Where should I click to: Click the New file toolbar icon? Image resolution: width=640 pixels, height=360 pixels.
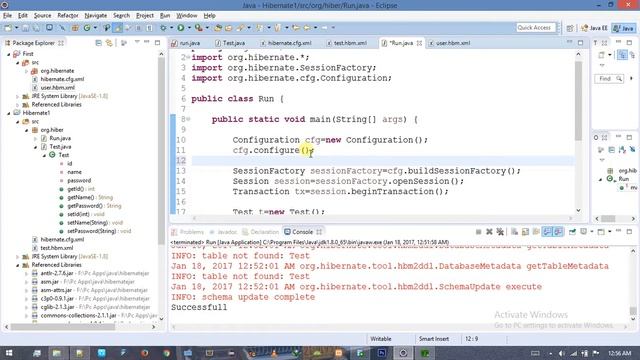[x=8, y=28]
